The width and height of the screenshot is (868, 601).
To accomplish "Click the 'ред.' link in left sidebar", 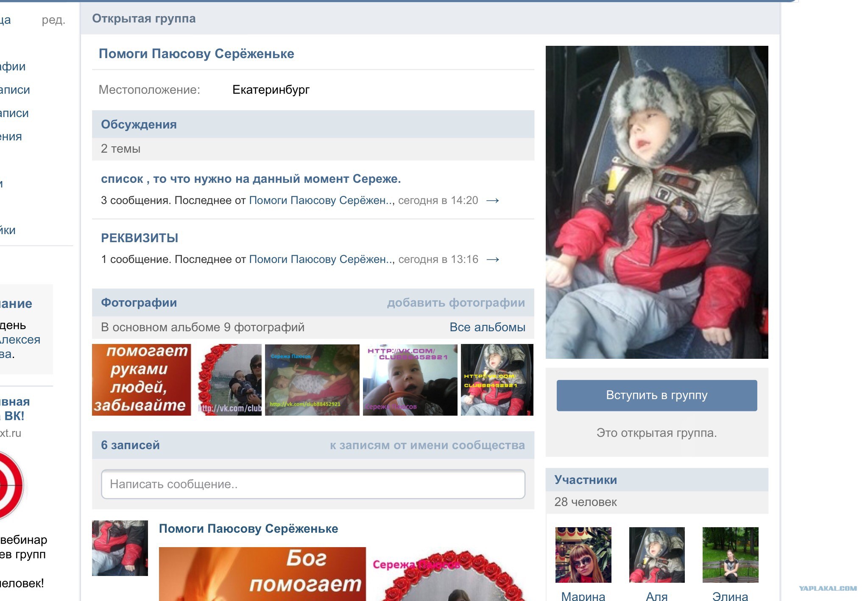I will pos(53,20).
